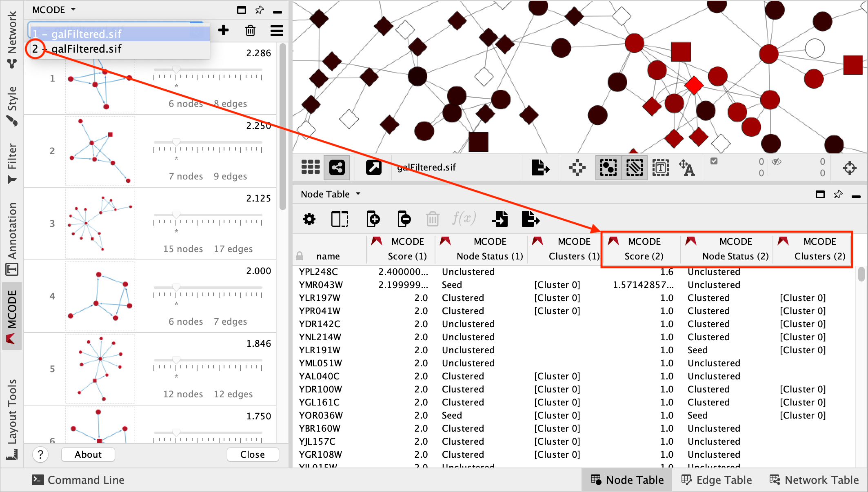Click the trash icon in MCODE panel

pyautogui.click(x=250, y=30)
